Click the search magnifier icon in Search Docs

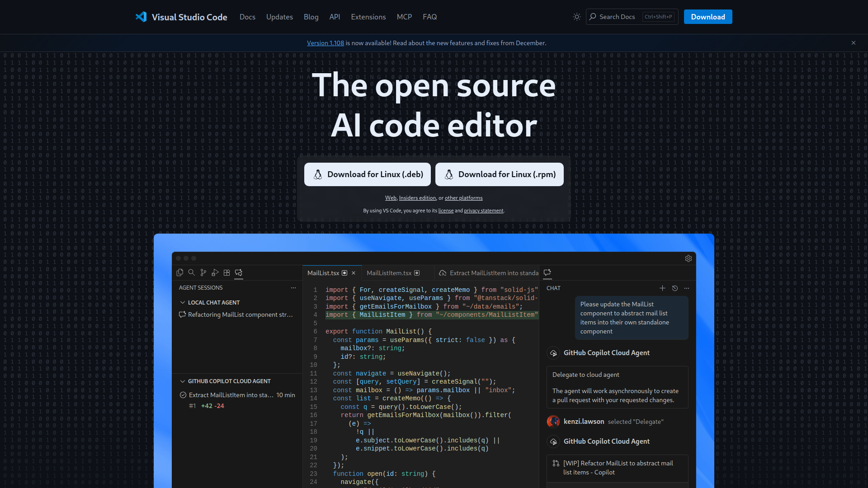[x=593, y=17]
